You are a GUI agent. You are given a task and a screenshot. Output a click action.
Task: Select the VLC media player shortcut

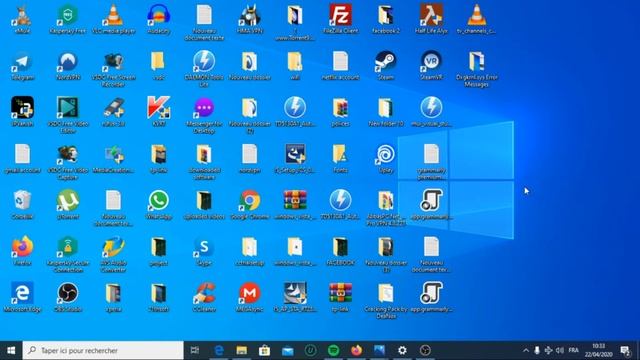click(113, 18)
